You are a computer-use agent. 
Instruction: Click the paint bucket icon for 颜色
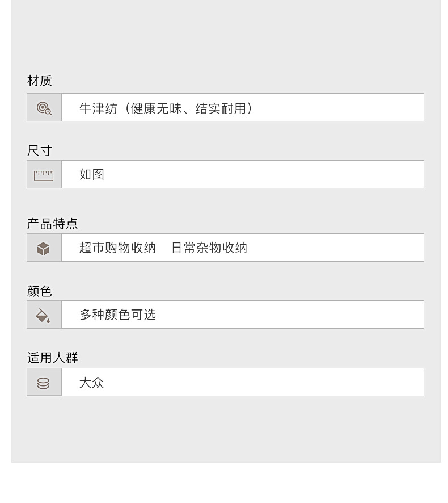tap(43, 316)
